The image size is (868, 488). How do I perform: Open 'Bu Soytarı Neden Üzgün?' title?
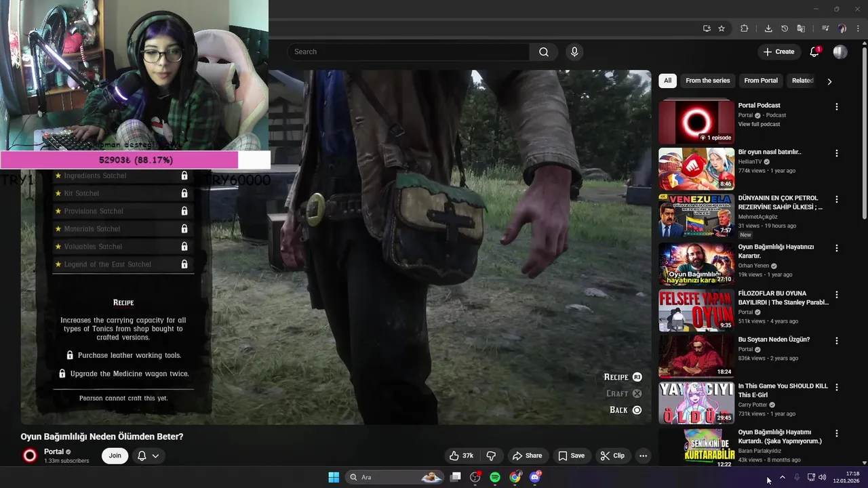tap(774, 340)
